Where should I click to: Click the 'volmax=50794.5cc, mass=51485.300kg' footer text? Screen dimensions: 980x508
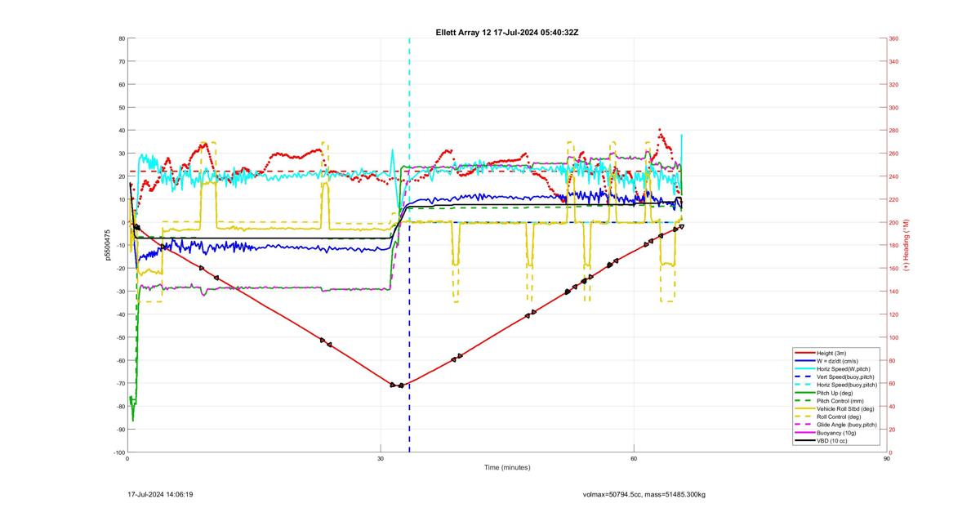(644, 494)
